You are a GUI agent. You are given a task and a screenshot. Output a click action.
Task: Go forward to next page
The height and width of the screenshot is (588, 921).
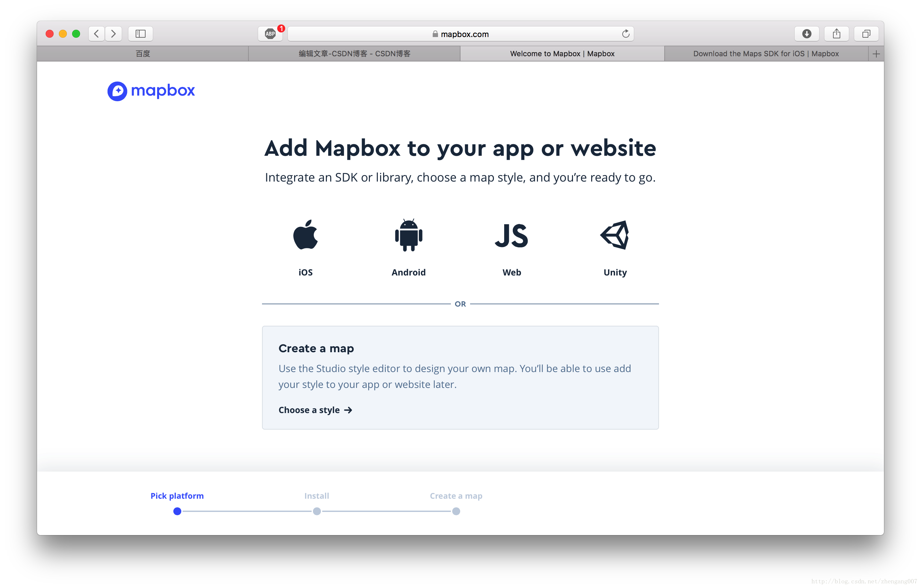pyautogui.click(x=113, y=34)
